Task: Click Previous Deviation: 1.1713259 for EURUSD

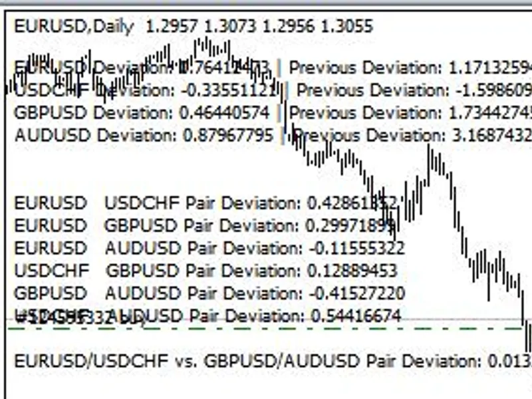Action: click(x=410, y=68)
